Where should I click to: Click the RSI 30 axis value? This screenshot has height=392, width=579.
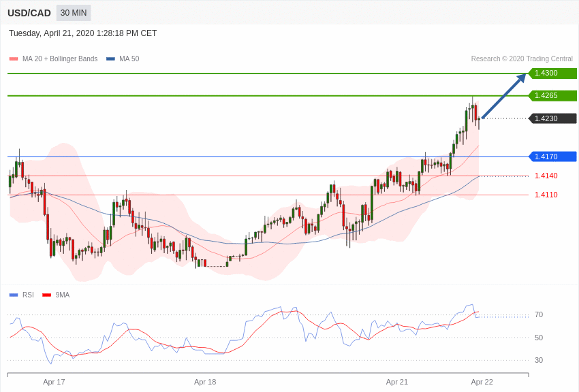point(539,360)
